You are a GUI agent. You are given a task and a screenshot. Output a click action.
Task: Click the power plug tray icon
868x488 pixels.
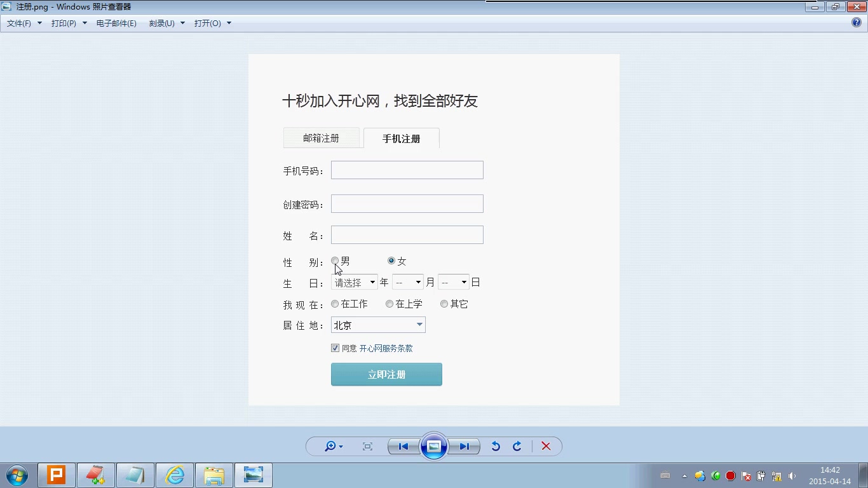[x=761, y=475]
